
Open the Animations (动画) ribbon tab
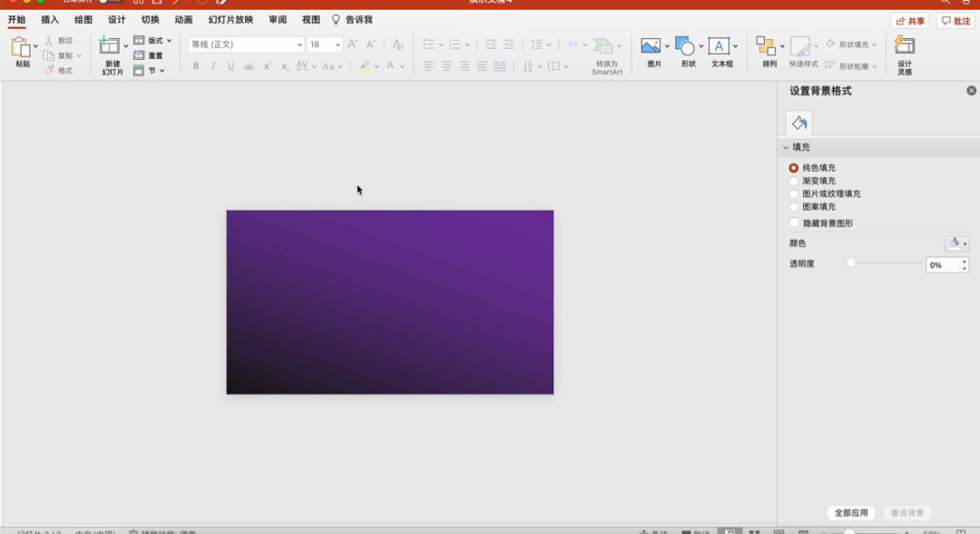tap(183, 20)
